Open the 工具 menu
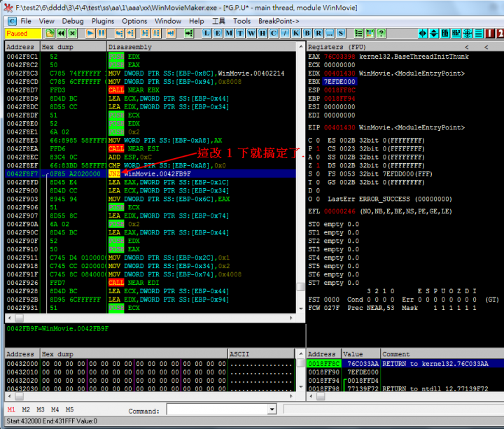The width and height of the screenshot is (504, 429). click(218, 21)
